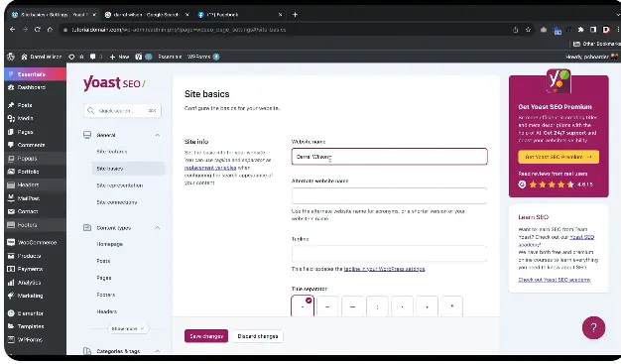Screen dimensions: 621x364
Task: Click the Save changes button
Action: 206,336
